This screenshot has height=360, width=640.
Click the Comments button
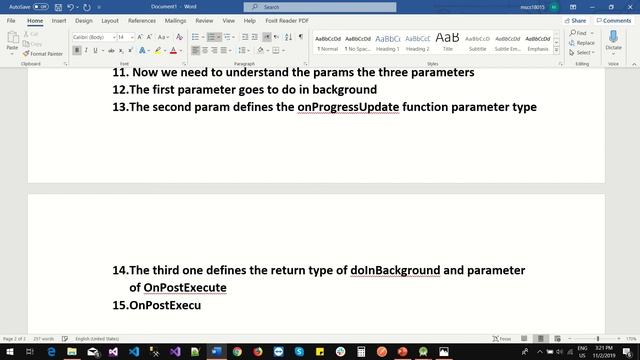pos(613,20)
